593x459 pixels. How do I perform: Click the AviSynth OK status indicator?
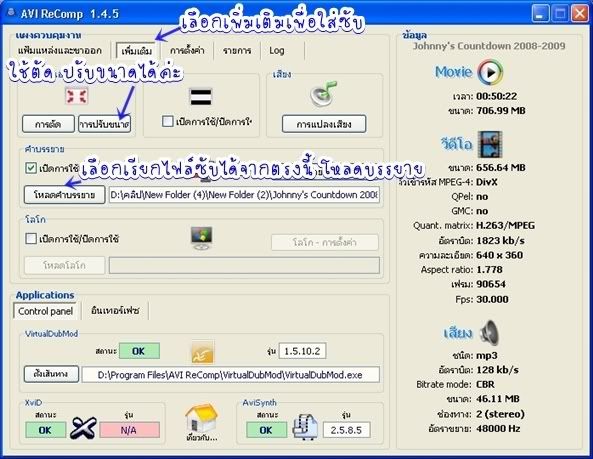[x=266, y=430]
